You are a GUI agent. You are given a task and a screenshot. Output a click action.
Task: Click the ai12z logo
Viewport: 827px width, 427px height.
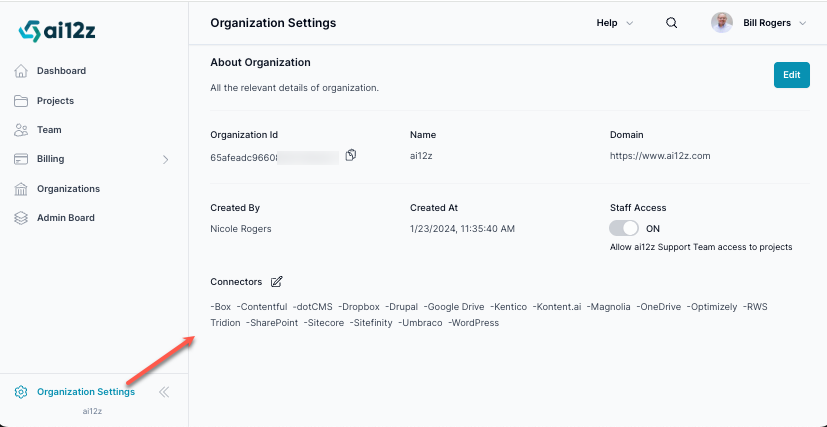[x=56, y=32]
